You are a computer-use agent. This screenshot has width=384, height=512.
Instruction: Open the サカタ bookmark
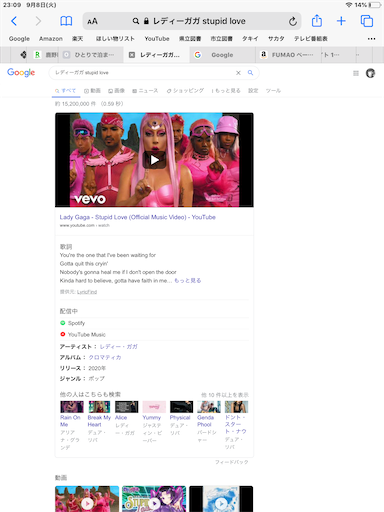[276, 39]
